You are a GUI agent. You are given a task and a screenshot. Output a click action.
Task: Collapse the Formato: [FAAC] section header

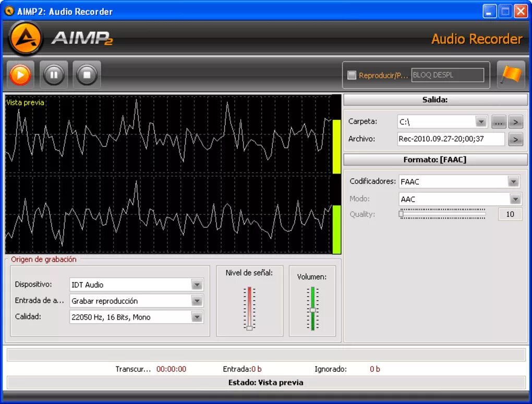[436, 160]
